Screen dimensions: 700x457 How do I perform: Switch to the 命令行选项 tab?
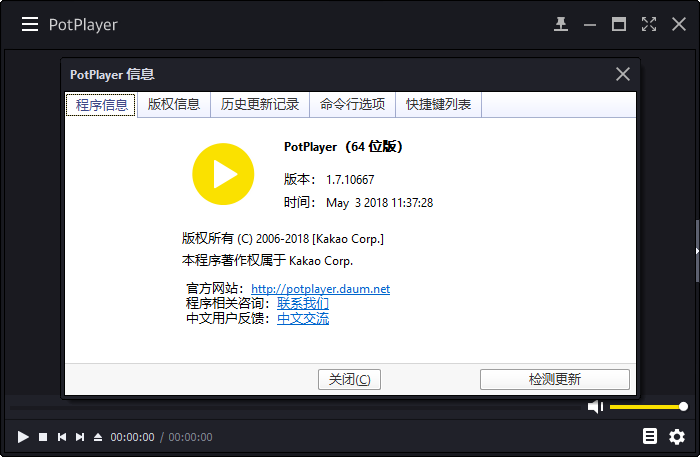(352, 104)
